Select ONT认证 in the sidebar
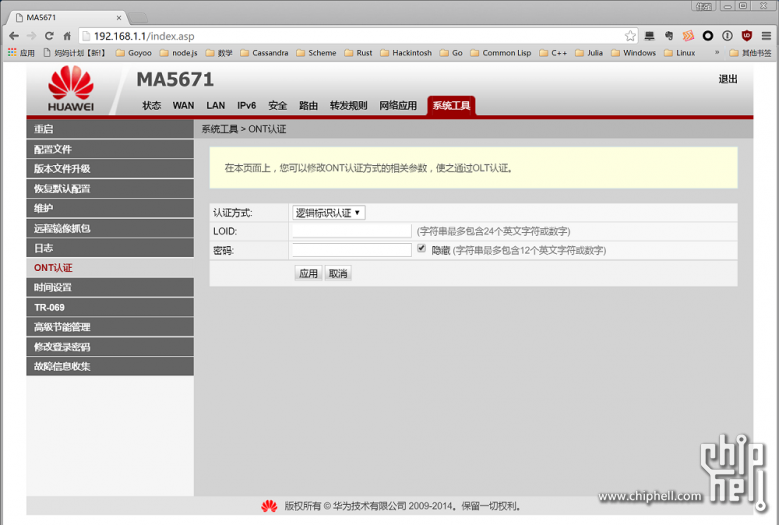The height and width of the screenshot is (525, 779). pos(110,268)
